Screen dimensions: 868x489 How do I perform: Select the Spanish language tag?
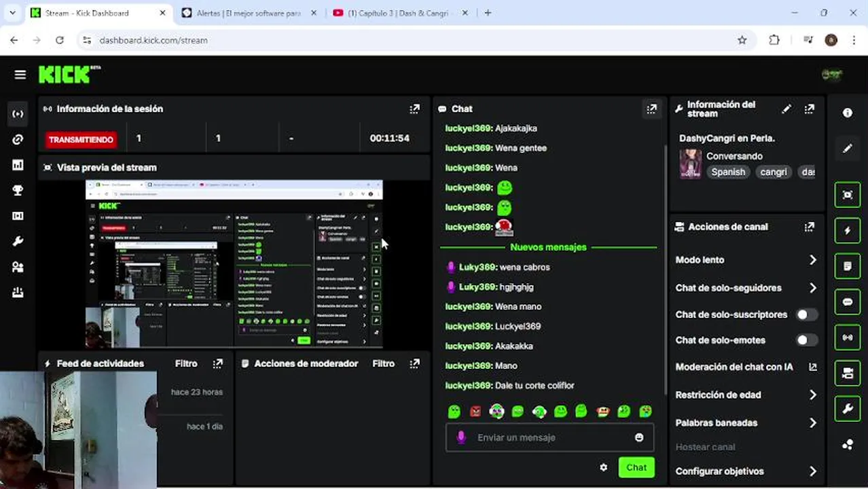coord(728,172)
